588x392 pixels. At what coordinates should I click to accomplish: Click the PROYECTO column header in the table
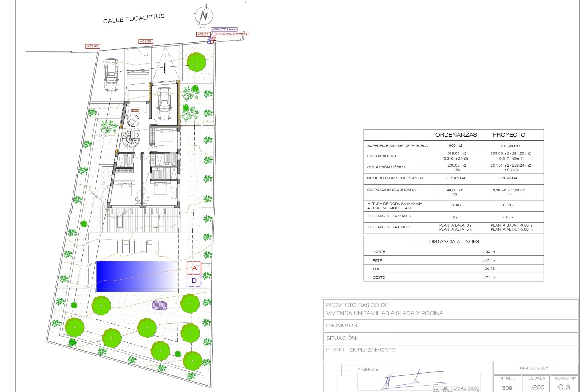coord(509,135)
